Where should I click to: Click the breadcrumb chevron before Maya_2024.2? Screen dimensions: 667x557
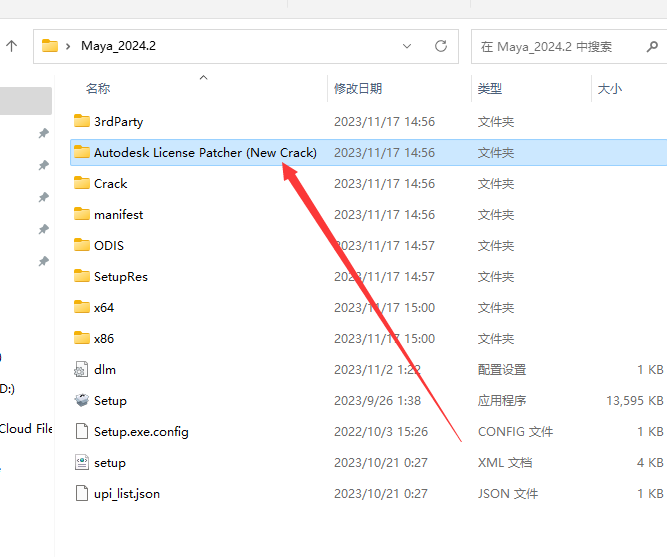68,46
